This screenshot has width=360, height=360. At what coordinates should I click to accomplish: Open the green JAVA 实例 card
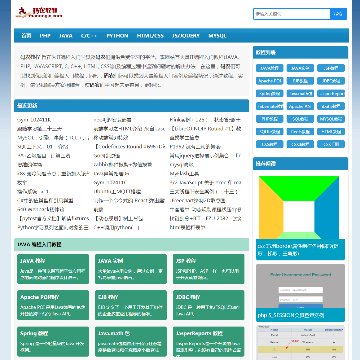[x=131, y=269]
